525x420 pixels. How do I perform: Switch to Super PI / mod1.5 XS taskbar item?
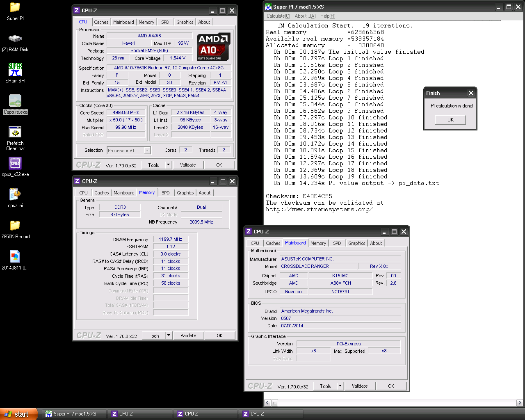point(74,414)
